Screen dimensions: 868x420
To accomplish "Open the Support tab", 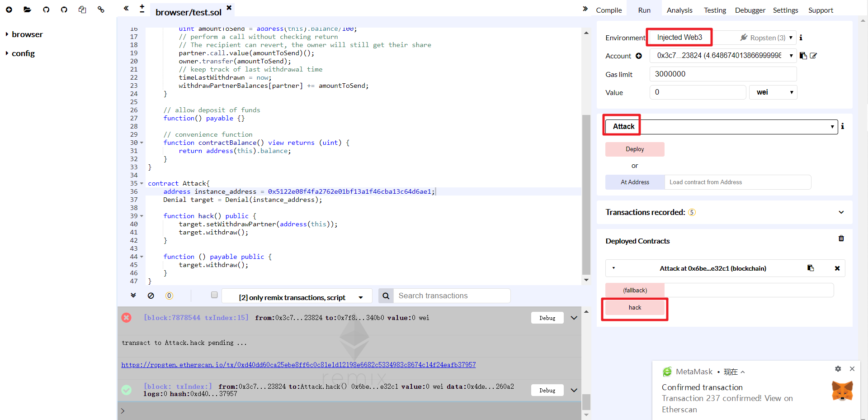I will pos(821,10).
